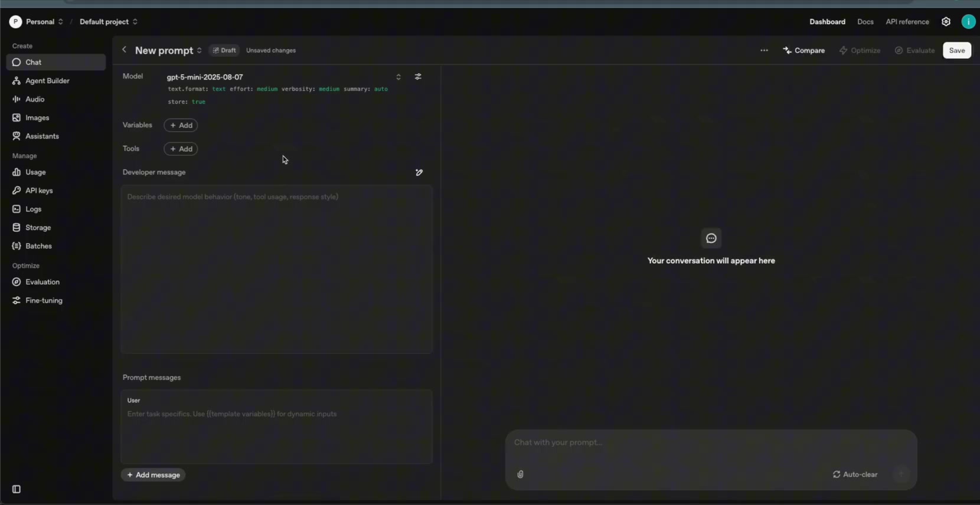The width and height of the screenshot is (980, 505).
Task: Click the Add message button
Action: click(x=153, y=475)
